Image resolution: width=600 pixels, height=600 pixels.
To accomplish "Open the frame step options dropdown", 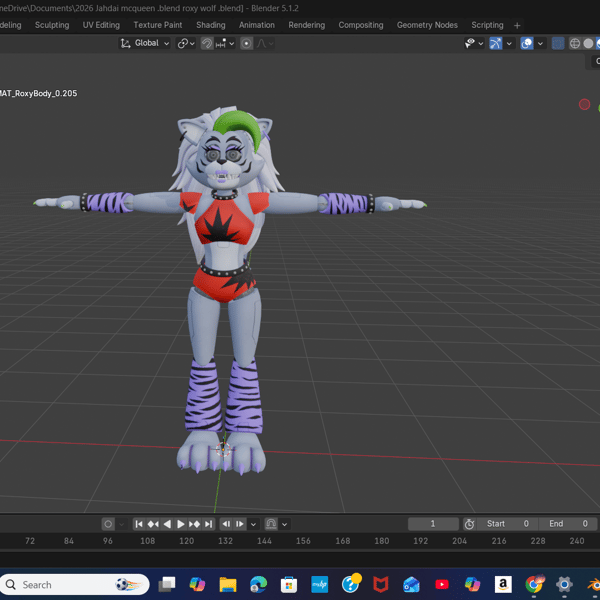I will (253, 524).
